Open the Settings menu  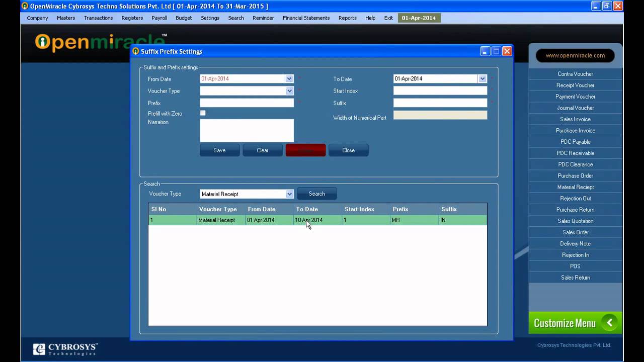point(210,18)
